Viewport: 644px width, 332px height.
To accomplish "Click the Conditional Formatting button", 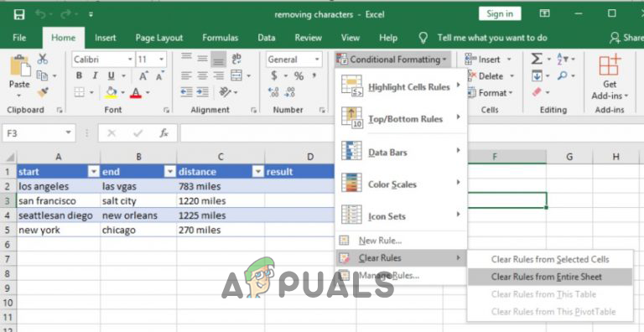I will click(x=392, y=60).
